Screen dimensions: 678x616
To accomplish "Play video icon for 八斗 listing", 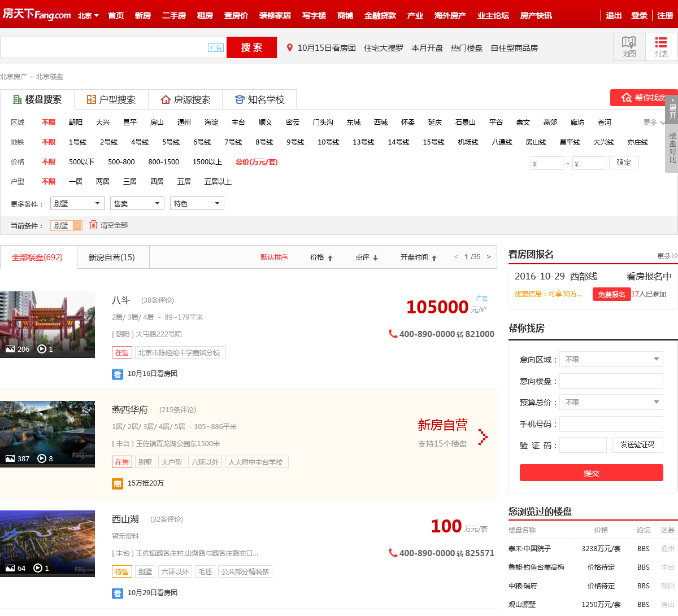I will (x=41, y=349).
